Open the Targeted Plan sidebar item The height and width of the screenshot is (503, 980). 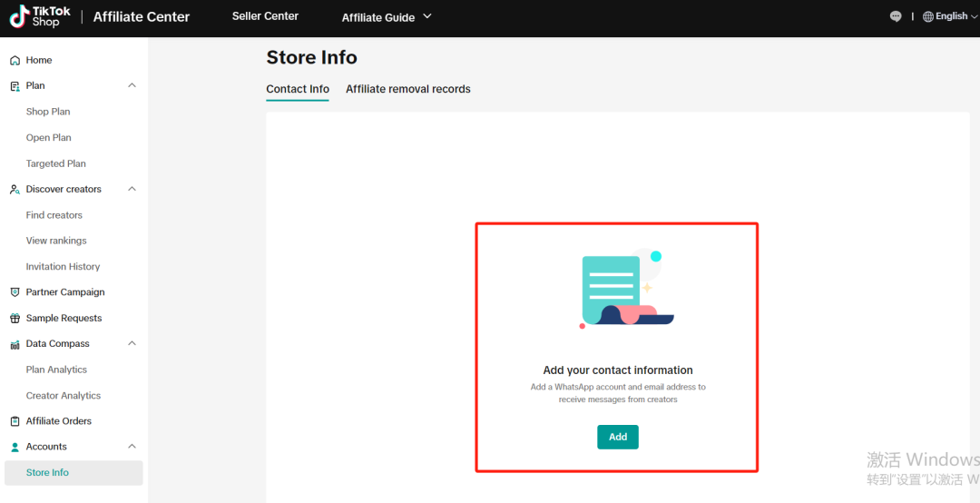56,163
